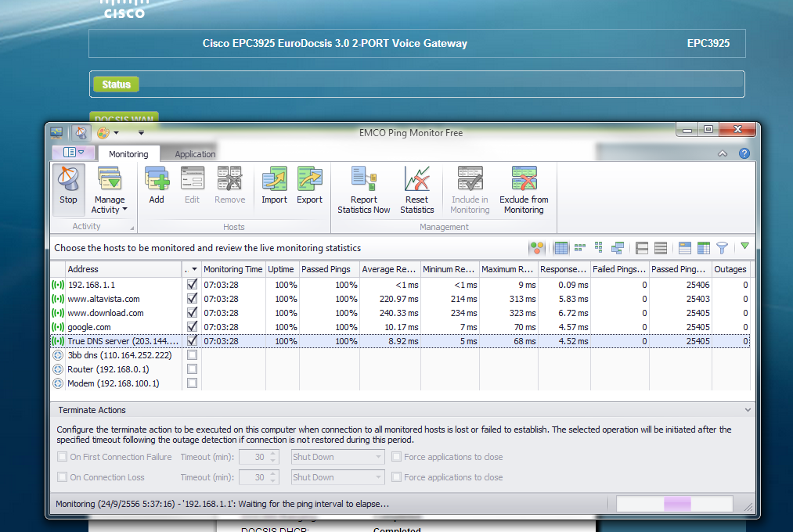Select the www.altavista.com host row

(399, 299)
